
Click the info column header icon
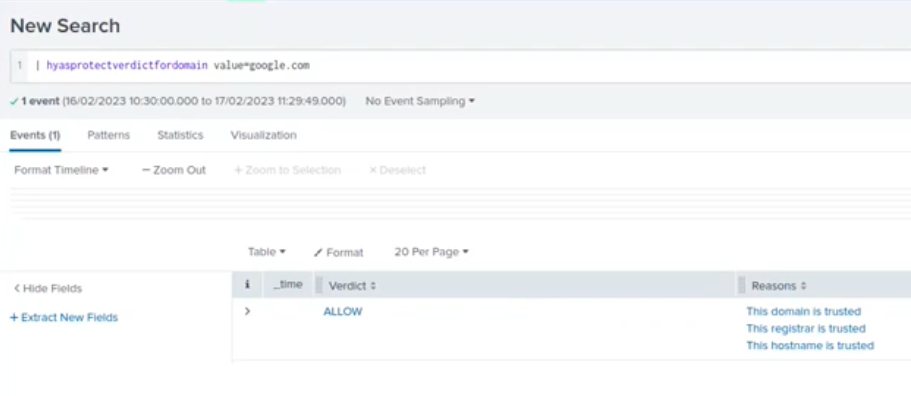(x=247, y=285)
